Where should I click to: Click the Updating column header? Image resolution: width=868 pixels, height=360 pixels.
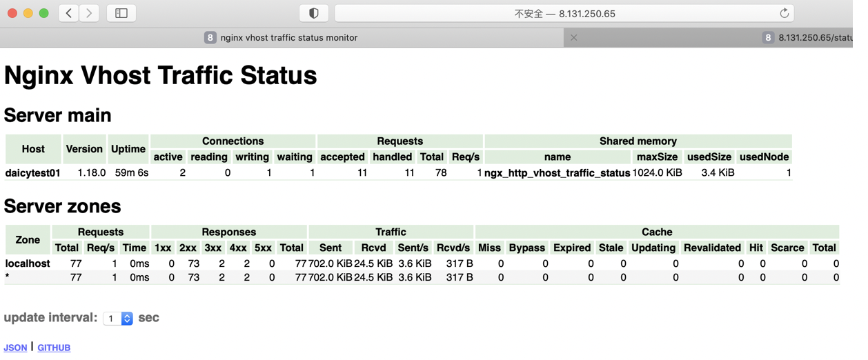click(x=653, y=248)
